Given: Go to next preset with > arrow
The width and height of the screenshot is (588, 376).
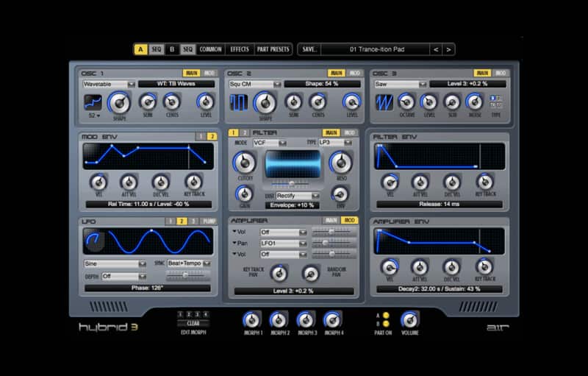Looking at the screenshot, I should [448, 49].
